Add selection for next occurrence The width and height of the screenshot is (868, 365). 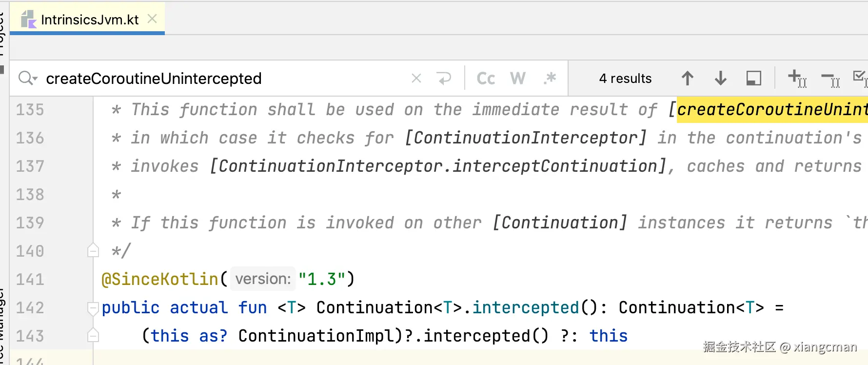tap(797, 78)
